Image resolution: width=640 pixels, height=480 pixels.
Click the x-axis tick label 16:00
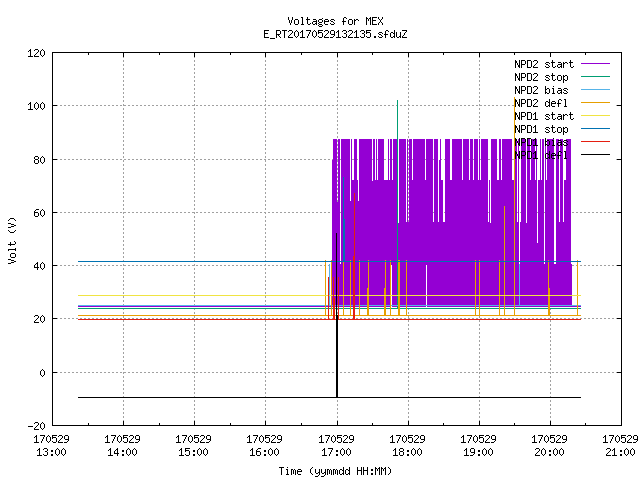[x=264, y=452]
